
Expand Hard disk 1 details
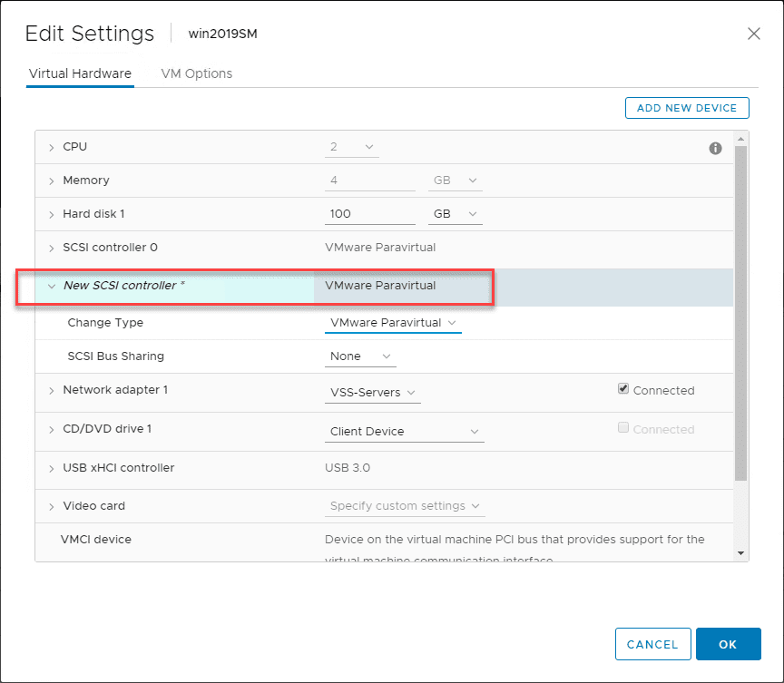pyautogui.click(x=52, y=214)
